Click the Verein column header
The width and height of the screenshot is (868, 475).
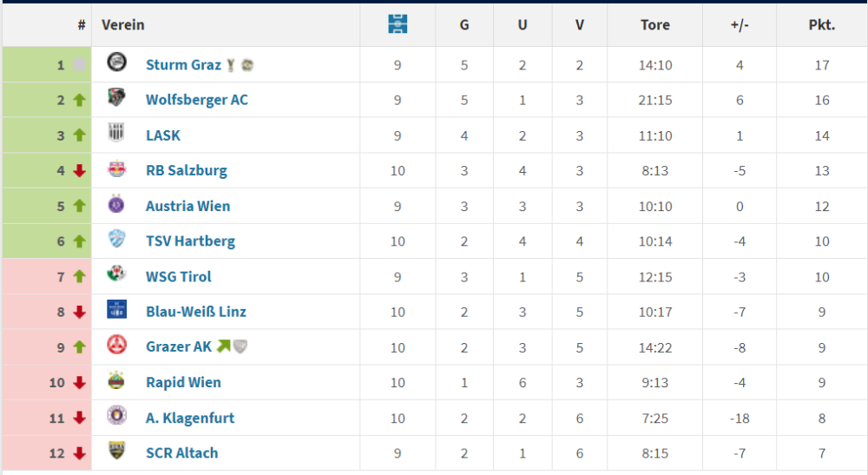pos(123,24)
